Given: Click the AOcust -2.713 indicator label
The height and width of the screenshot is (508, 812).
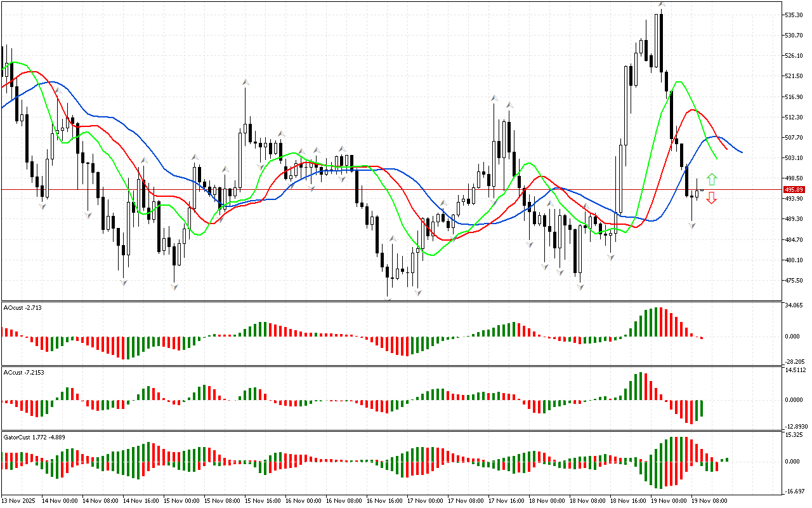Looking at the screenshot, I should click(x=23, y=307).
